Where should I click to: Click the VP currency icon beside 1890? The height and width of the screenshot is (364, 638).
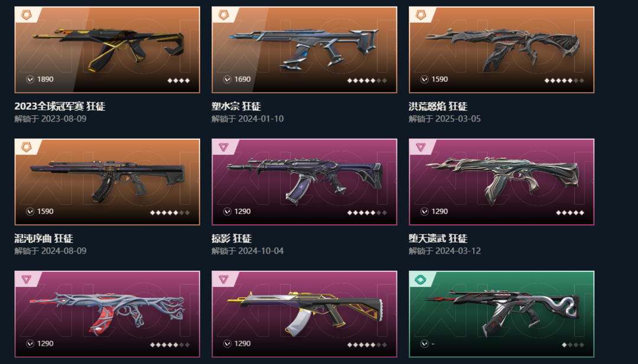pyautogui.click(x=30, y=79)
